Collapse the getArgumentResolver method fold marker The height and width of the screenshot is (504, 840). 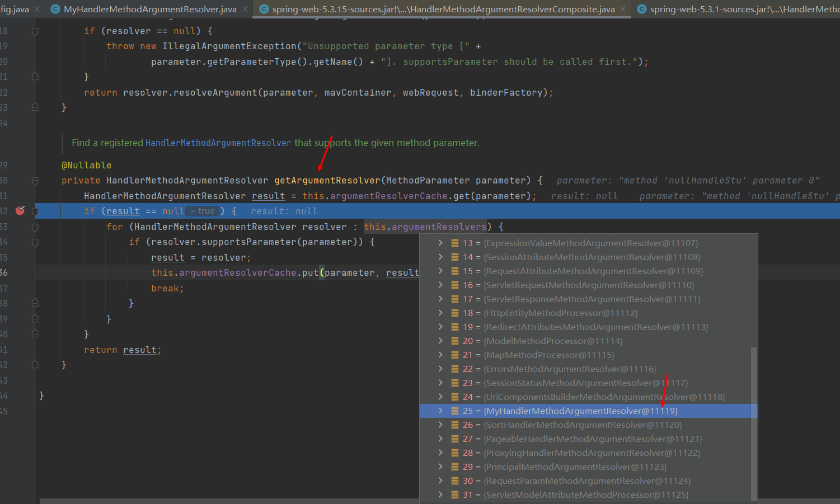(35, 181)
